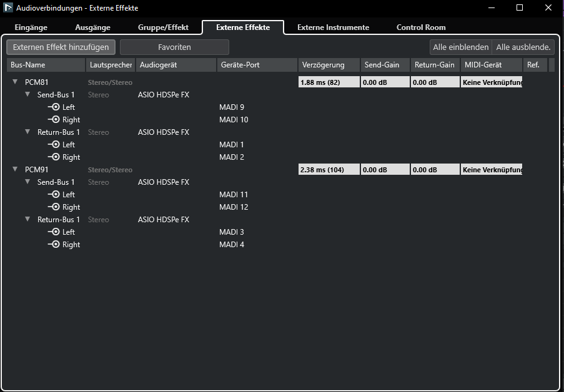Click Alle einblenden button

[461, 47]
